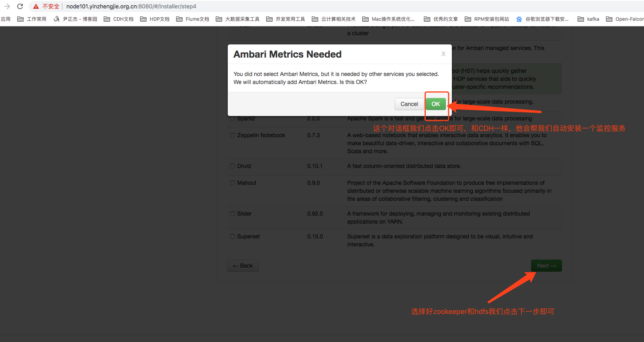
Task: Open the Mac操作系统优化 bookmark folder
Action: tap(389, 19)
